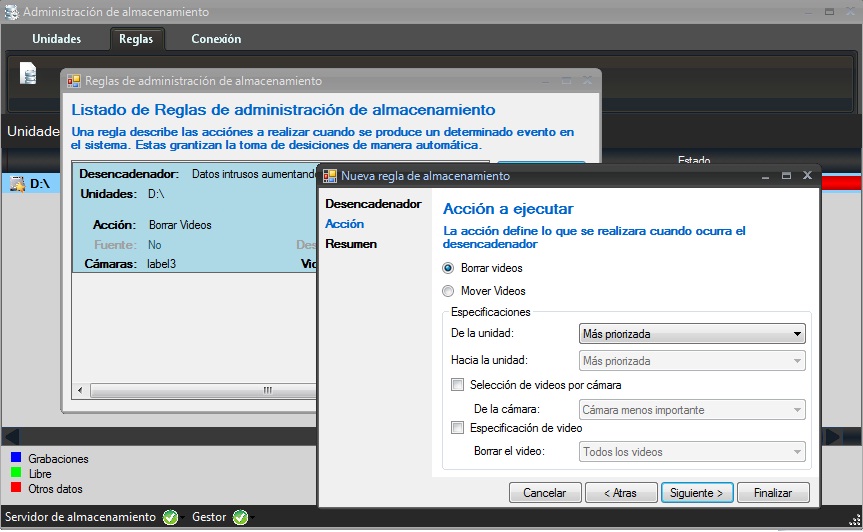The height and width of the screenshot is (532, 863).
Task: Expand the De la cámara combo box
Action: pos(692,409)
